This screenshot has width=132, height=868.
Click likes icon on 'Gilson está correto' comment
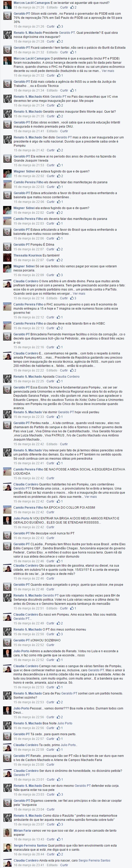(60, 26)
